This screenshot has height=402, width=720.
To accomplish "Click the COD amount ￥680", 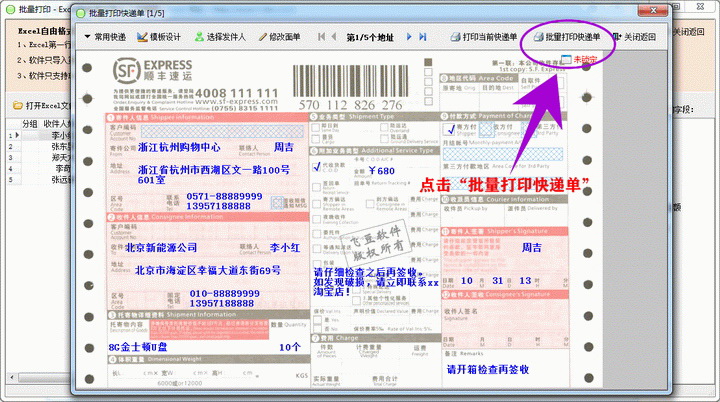I will click(x=382, y=171).
